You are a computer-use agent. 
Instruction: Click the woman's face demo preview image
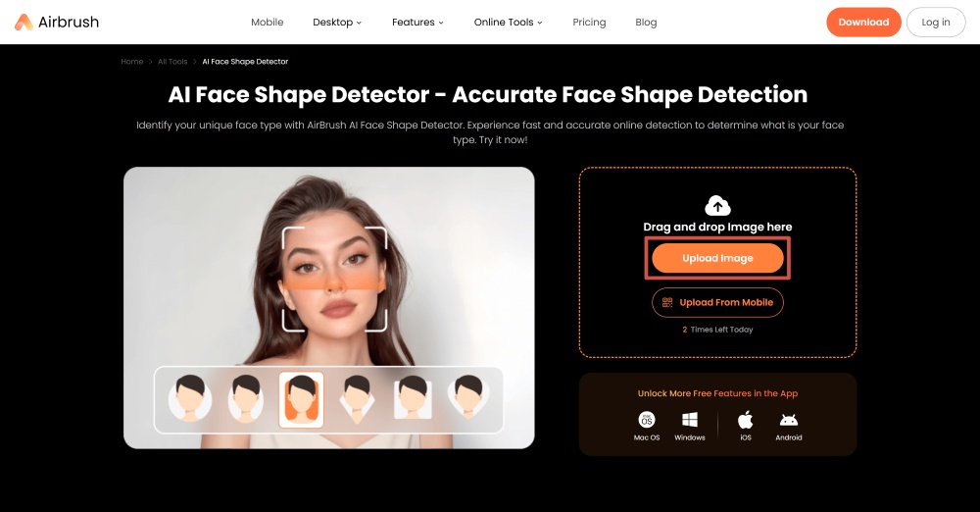tap(328, 307)
